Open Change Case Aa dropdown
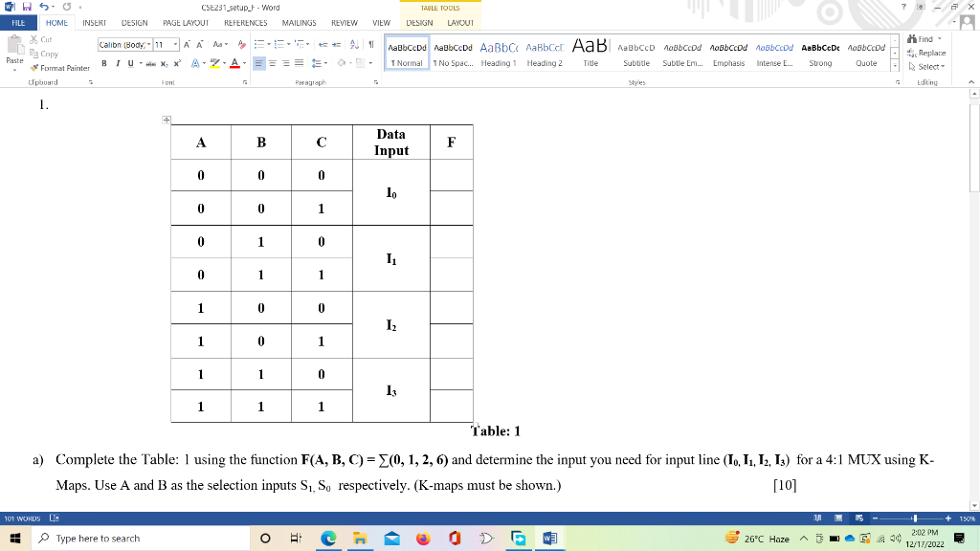Image resolution: width=980 pixels, height=551 pixels. coord(219,44)
